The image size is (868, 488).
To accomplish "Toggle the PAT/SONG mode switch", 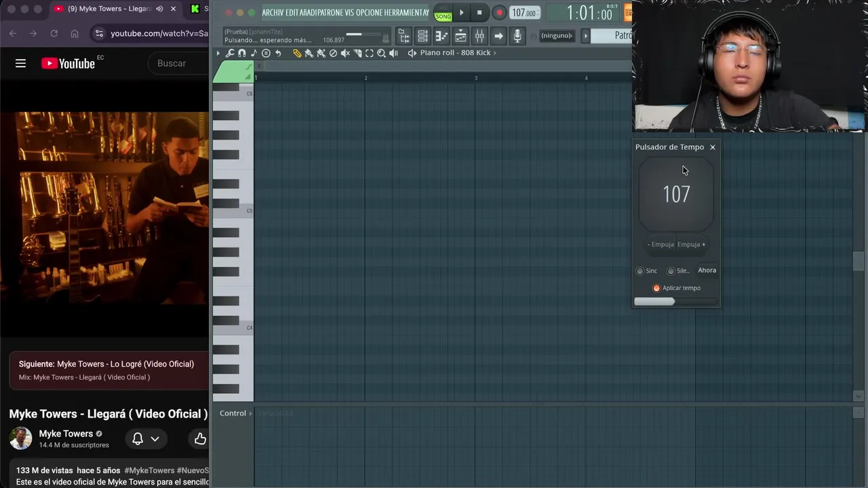I will [x=443, y=13].
